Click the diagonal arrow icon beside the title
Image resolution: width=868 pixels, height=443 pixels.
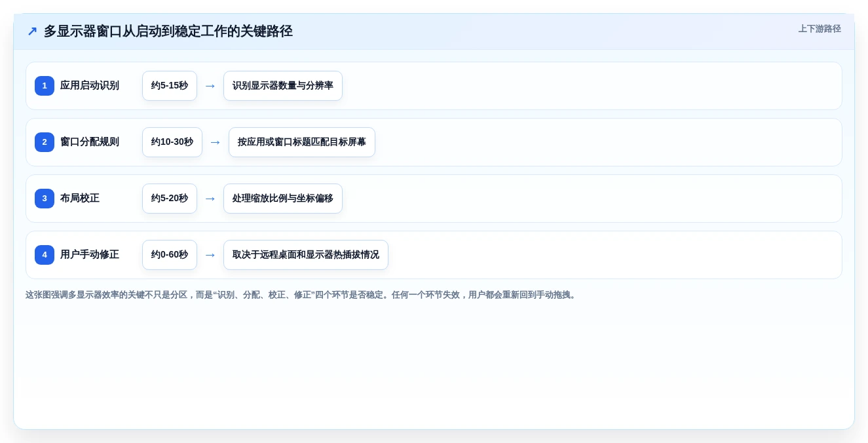coord(32,31)
